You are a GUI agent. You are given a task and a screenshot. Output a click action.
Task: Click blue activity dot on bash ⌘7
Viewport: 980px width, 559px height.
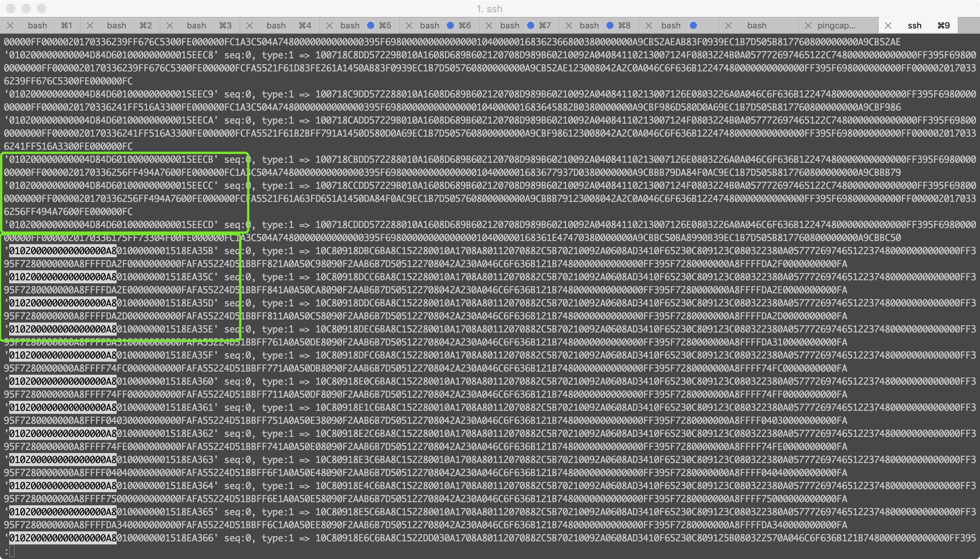pyautogui.click(x=530, y=25)
